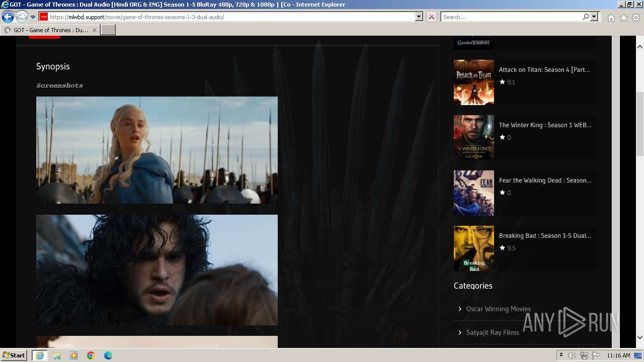
Task: Open Breaking Bad : Season 1-5 Dual link
Action: [545, 236]
